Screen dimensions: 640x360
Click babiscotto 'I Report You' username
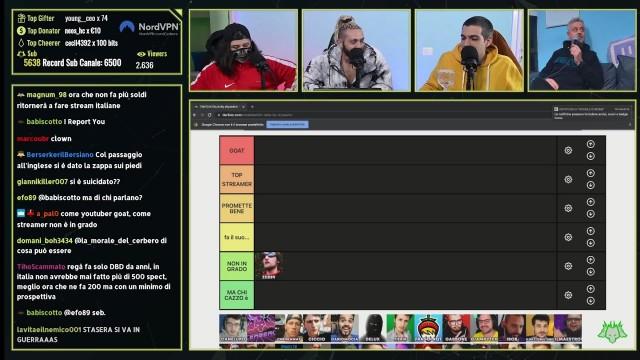click(x=44, y=122)
